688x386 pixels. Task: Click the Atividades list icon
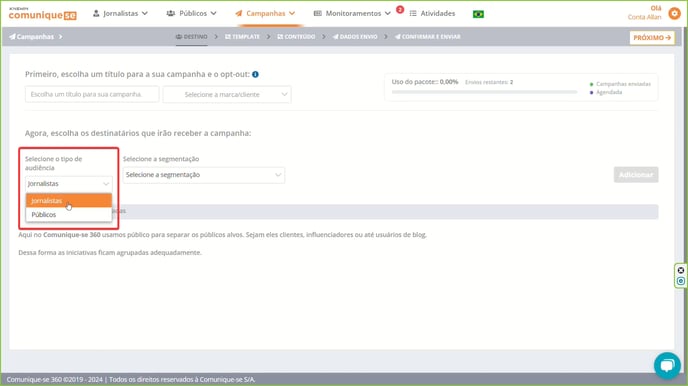click(413, 14)
